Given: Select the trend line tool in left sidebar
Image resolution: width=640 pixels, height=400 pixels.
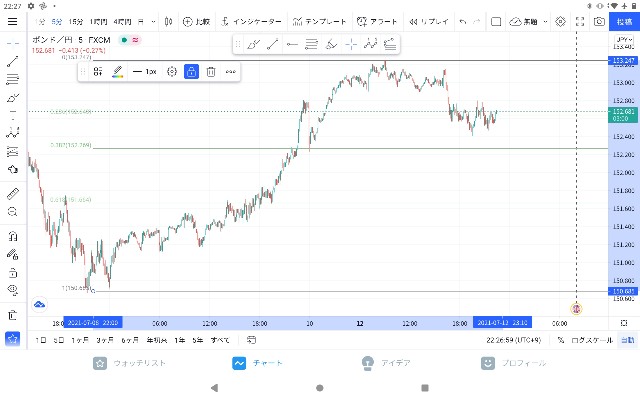Looking at the screenshot, I should (x=13, y=61).
